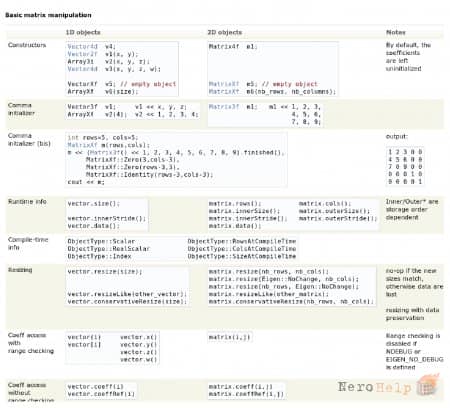The width and height of the screenshot is (450, 408).
Task: Click the vector.coeff(i) code line
Action: pyautogui.click(x=95, y=387)
